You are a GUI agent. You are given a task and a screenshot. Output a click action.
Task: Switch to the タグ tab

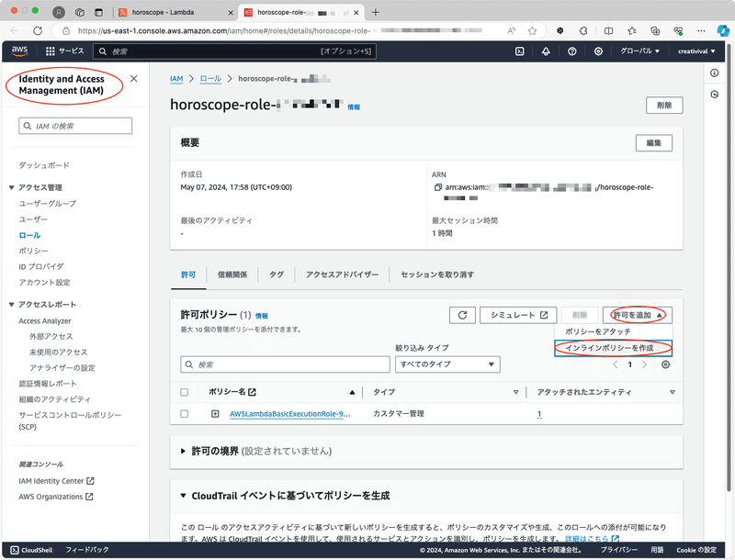point(277,274)
